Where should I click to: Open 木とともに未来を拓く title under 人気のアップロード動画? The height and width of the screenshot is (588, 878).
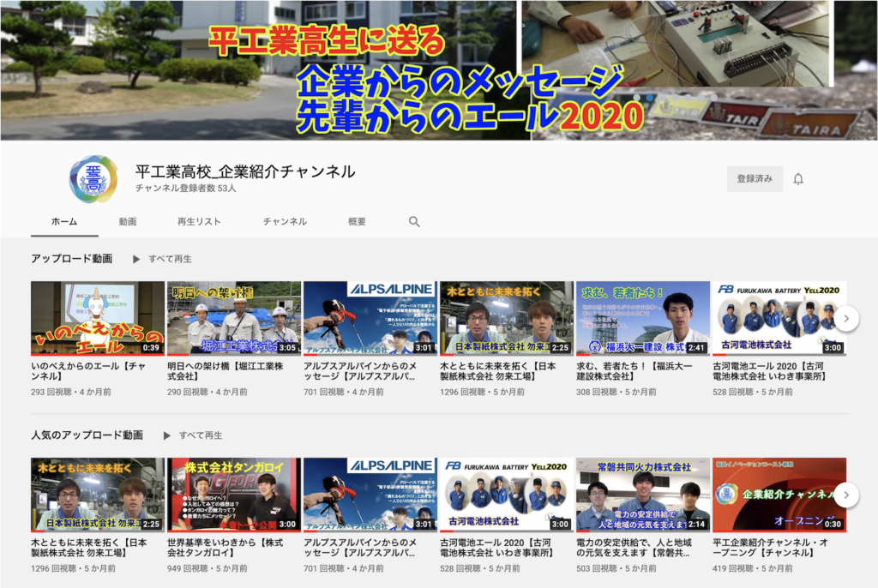88,548
